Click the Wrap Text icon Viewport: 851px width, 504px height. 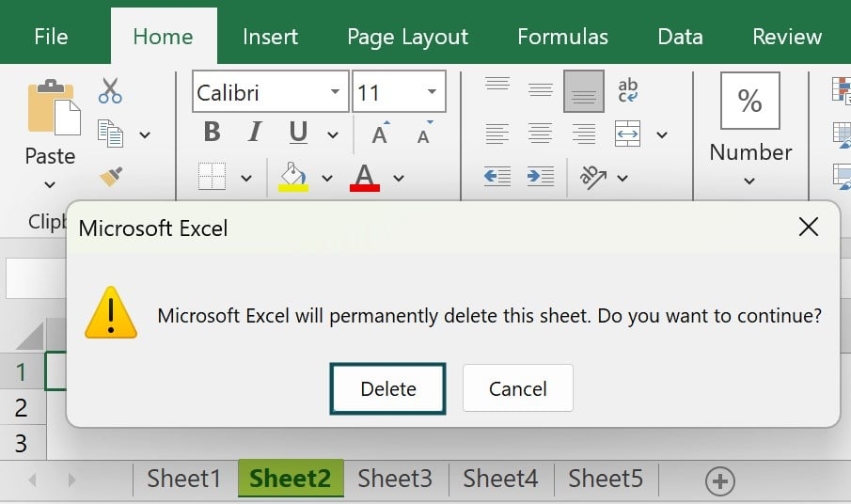(x=627, y=91)
